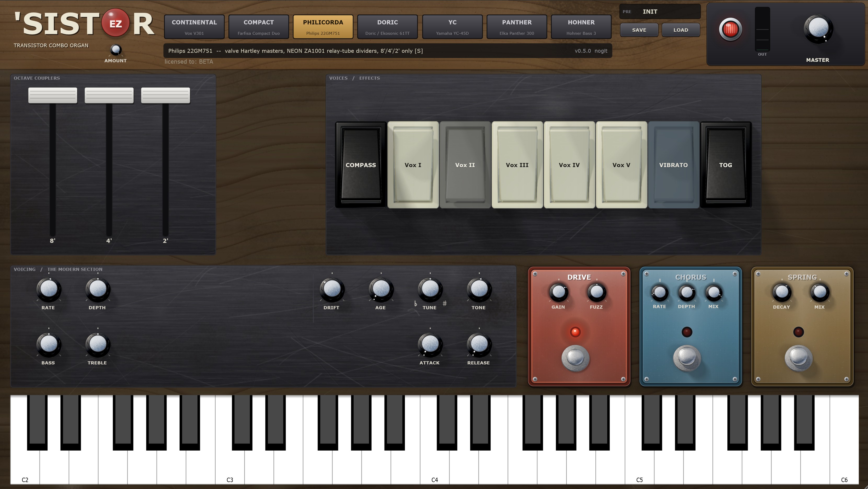This screenshot has height=489, width=868.
Task: Click the Chorus pedal DEPTH knob
Action: [x=686, y=292]
